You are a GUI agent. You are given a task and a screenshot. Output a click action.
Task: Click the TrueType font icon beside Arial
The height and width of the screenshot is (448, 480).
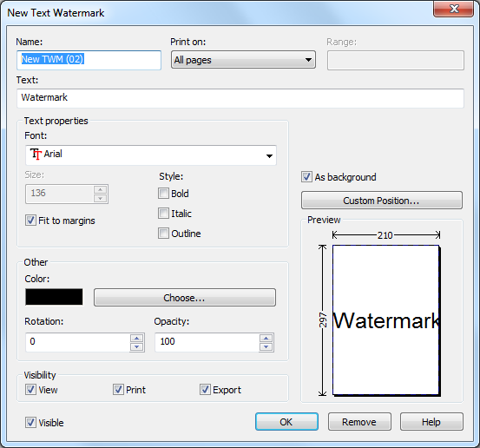coord(36,154)
